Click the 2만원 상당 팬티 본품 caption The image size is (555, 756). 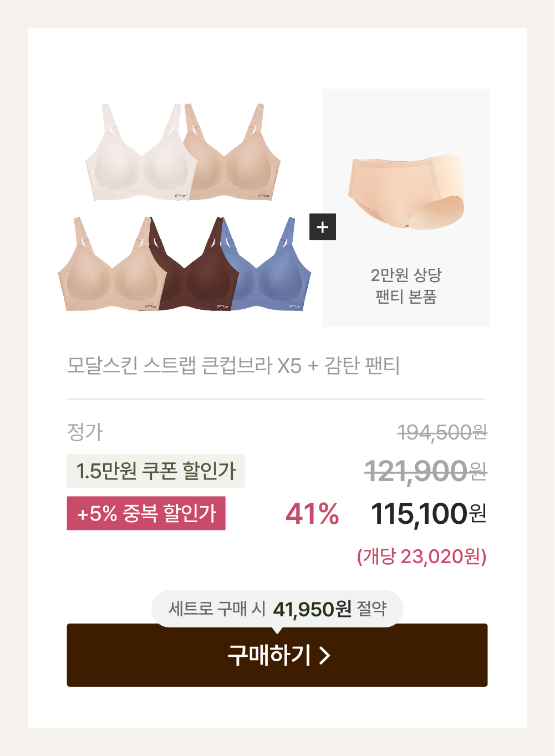coord(406,285)
